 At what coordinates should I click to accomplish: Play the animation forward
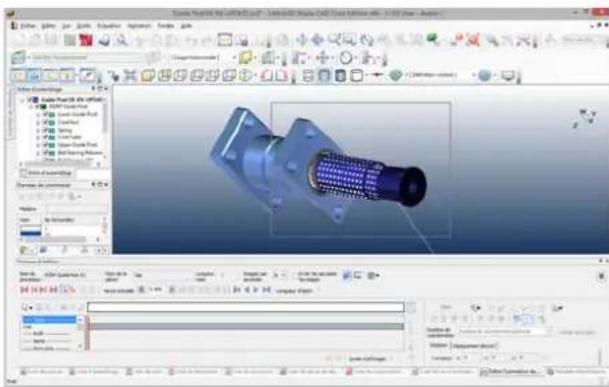(256, 290)
